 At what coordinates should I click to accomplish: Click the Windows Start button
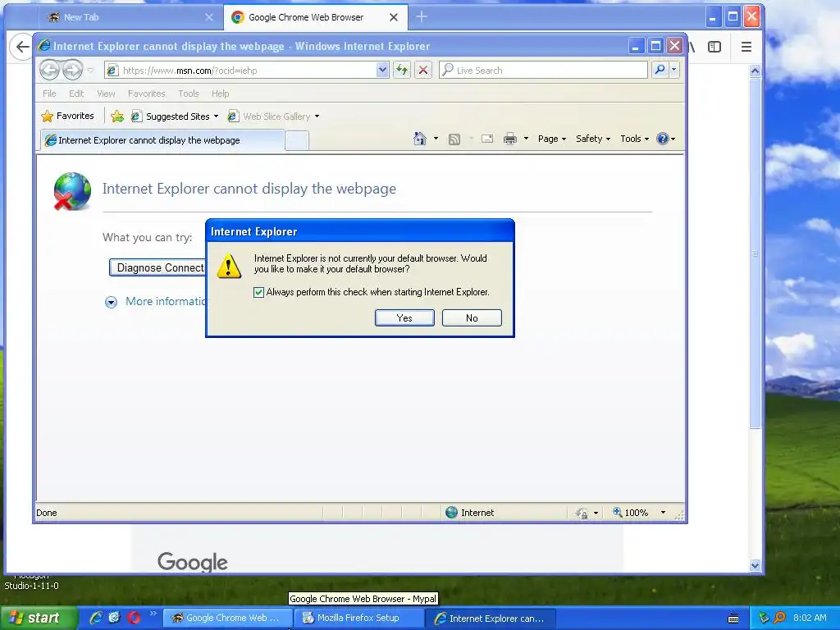point(39,619)
